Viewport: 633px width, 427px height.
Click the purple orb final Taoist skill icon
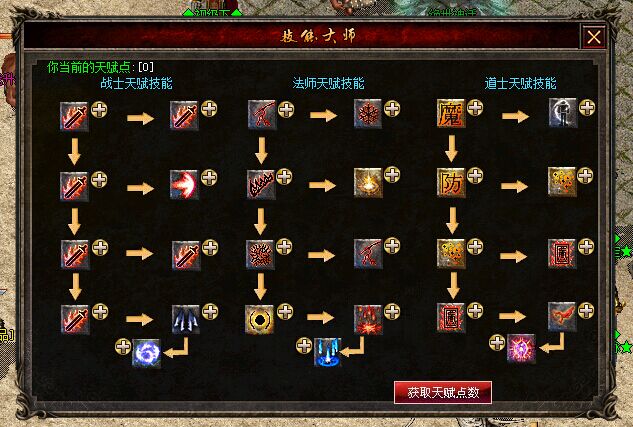521,348
